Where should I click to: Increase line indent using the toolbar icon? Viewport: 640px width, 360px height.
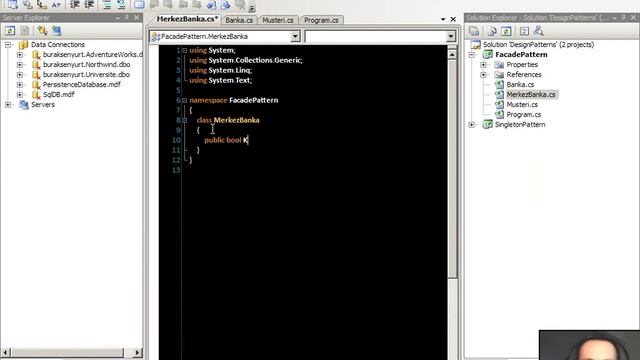click(x=89, y=4)
